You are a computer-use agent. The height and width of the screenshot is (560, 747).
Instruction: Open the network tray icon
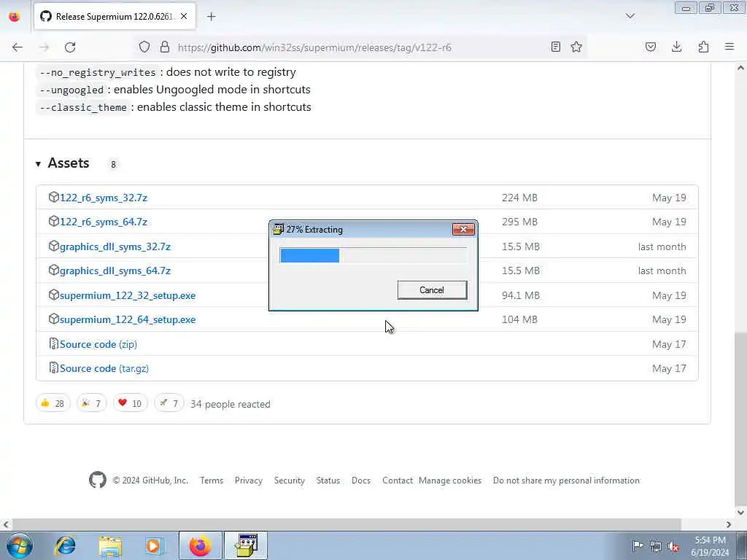point(656,546)
